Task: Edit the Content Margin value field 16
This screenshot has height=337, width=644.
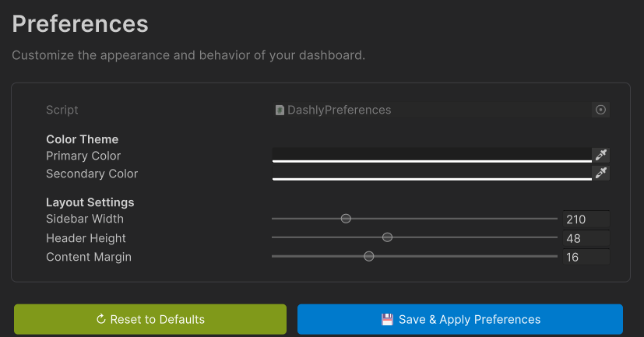Action: [585, 257]
